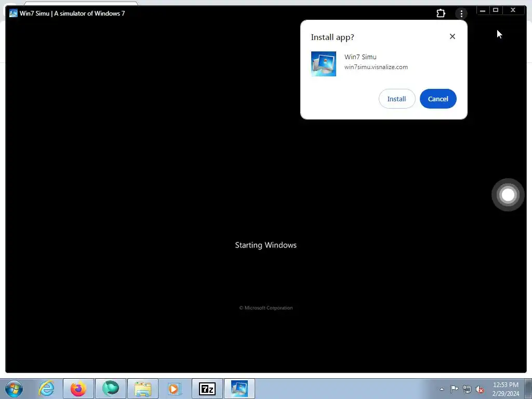This screenshot has height=399, width=532.
Task: Launch Internet Explorer from taskbar
Action: coord(46,389)
